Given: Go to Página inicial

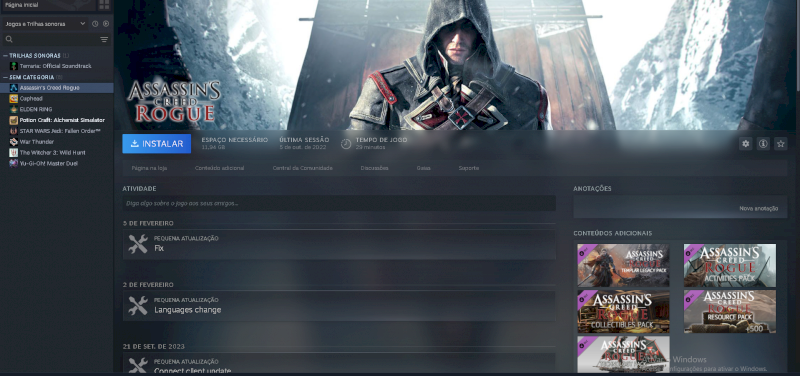Looking at the screenshot, I should click(48, 5).
